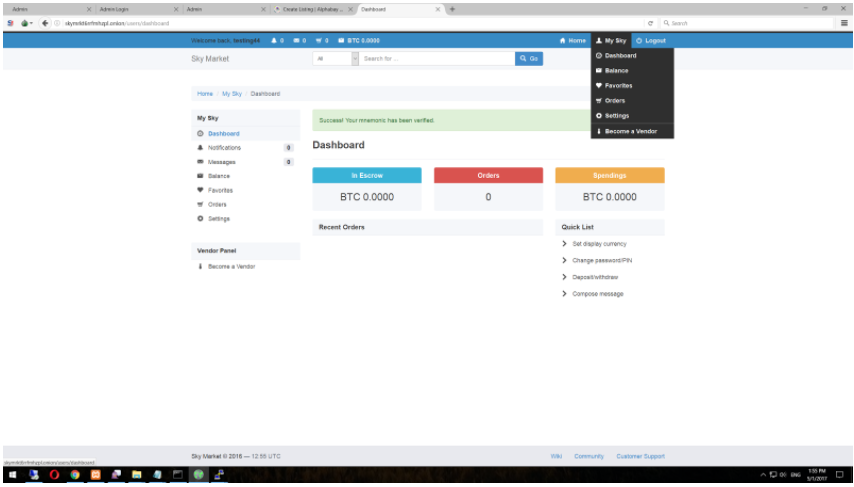Reload the page with the refresh icon
854x487 pixels.
650,23
